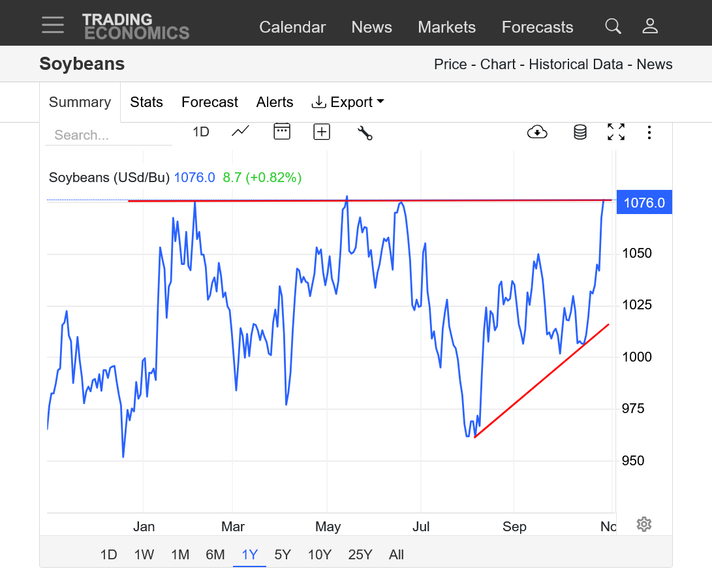Open the hamburger navigation menu
The height and width of the screenshot is (588, 712).
point(53,25)
